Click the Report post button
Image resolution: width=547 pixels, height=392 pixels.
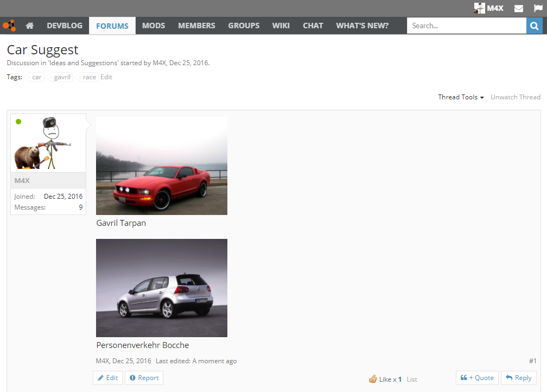point(144,378)
